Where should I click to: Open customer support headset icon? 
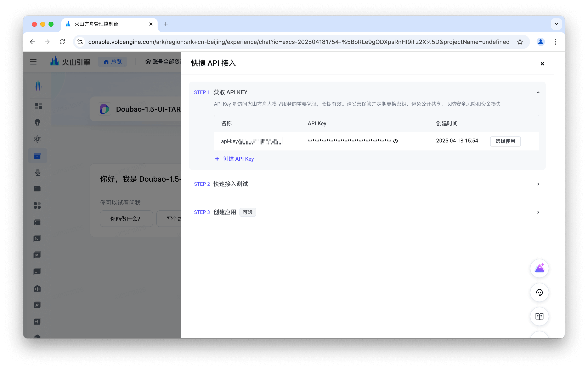click(x=539, y=292)
